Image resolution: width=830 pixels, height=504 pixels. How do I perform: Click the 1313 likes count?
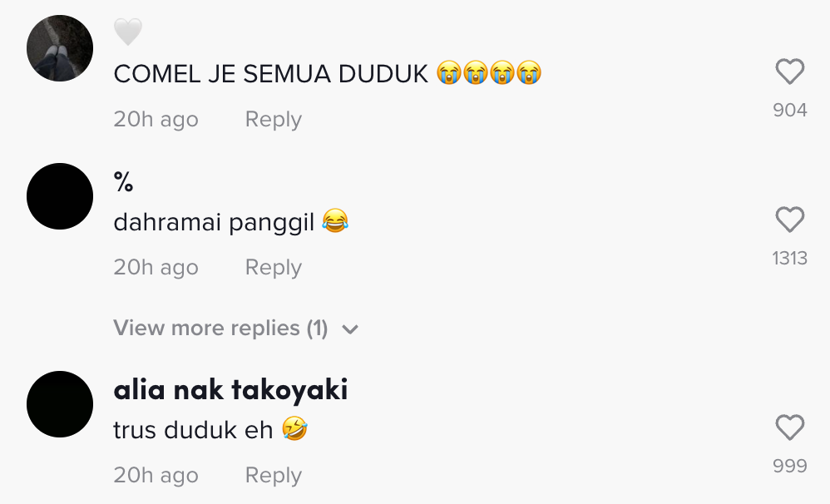click(x=789, y=258)
